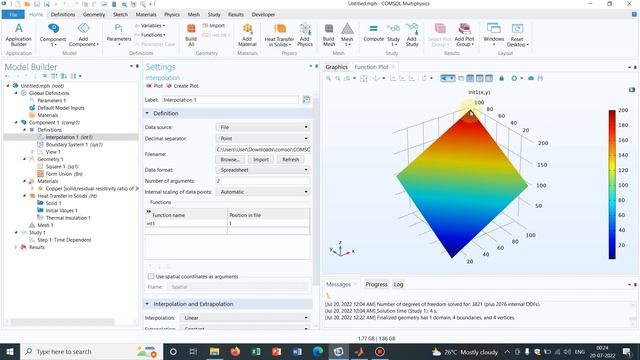Open the Data source dropdown
Image resolution: width=640 pixels, height=360 pixels.
[x=263, y=127]
